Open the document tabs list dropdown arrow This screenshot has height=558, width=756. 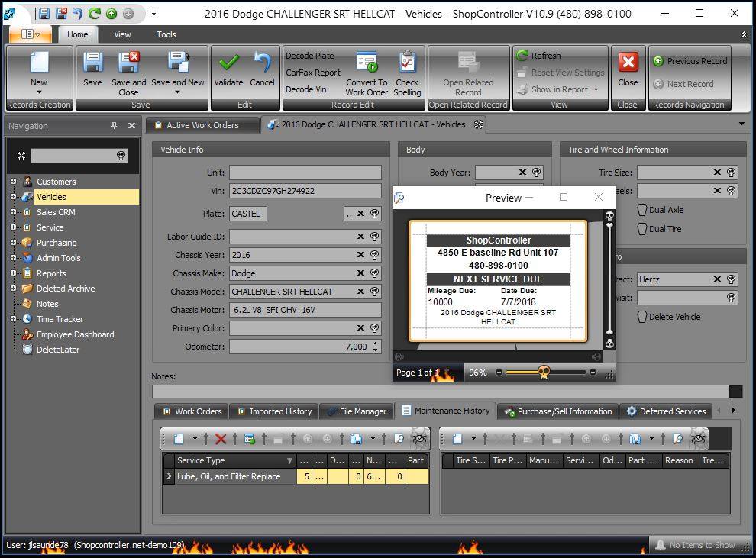(x=741, y=124)
